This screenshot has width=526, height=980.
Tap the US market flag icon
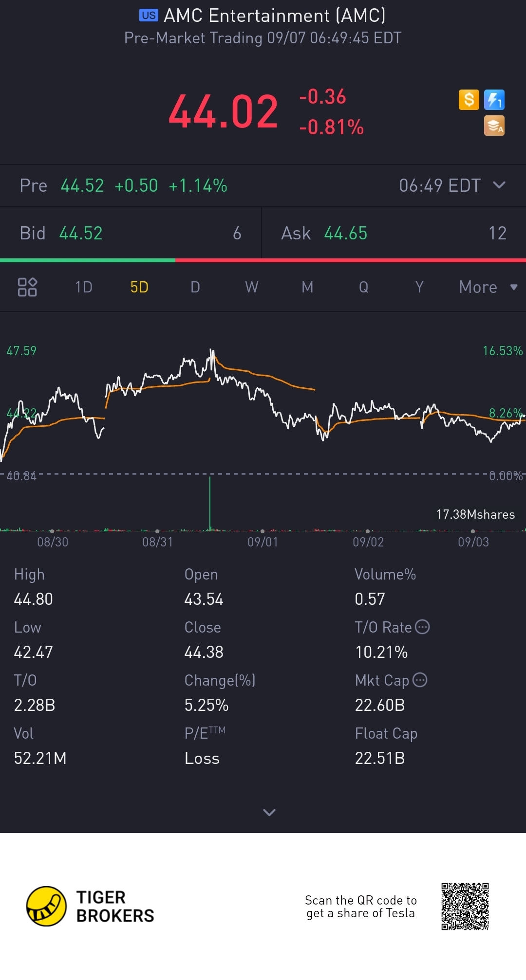click(x=149, y=16)
